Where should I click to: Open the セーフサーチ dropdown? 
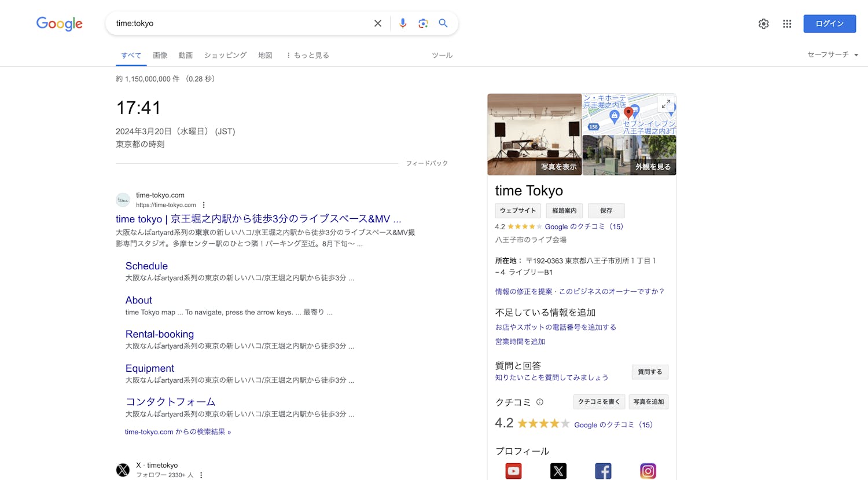pos(833,54)
